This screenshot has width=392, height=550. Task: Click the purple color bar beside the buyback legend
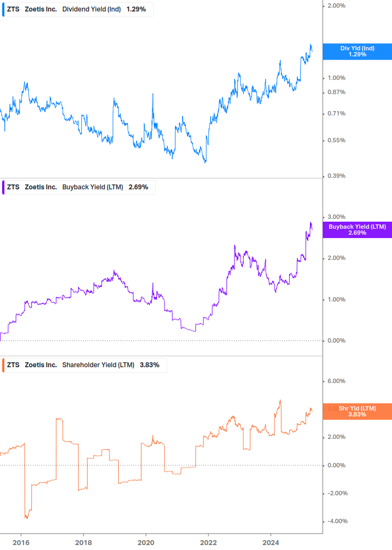pyautogui.click(x=3, y=187)
